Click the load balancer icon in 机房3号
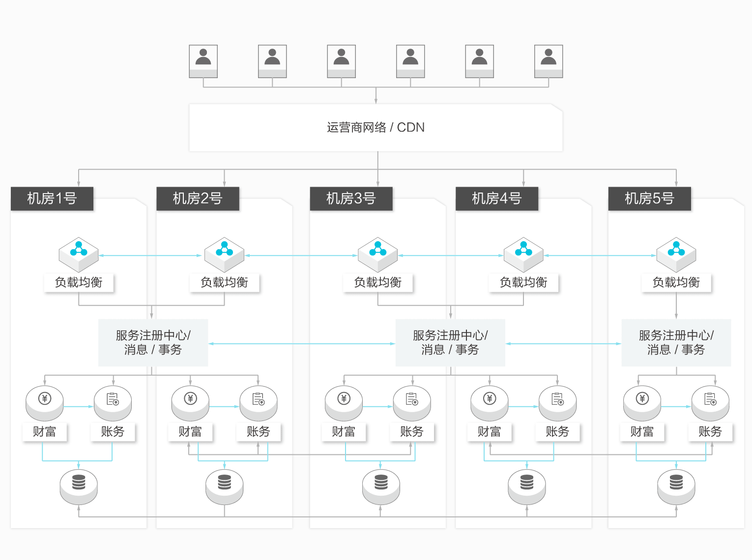Viewport: 752px width, 560px height. (x=377, y=254)
